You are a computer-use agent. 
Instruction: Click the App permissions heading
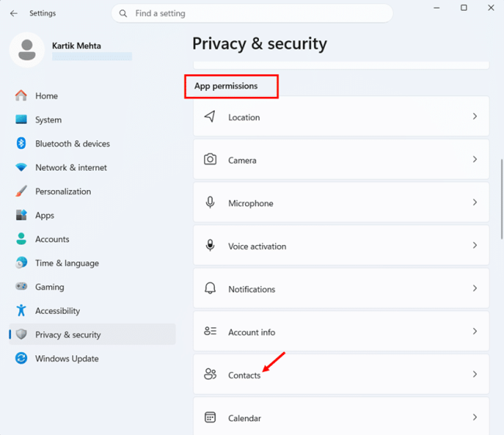226,86
